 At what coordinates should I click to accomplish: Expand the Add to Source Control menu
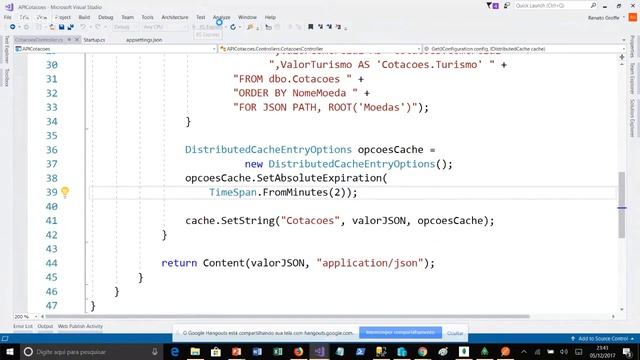[632, 339]
